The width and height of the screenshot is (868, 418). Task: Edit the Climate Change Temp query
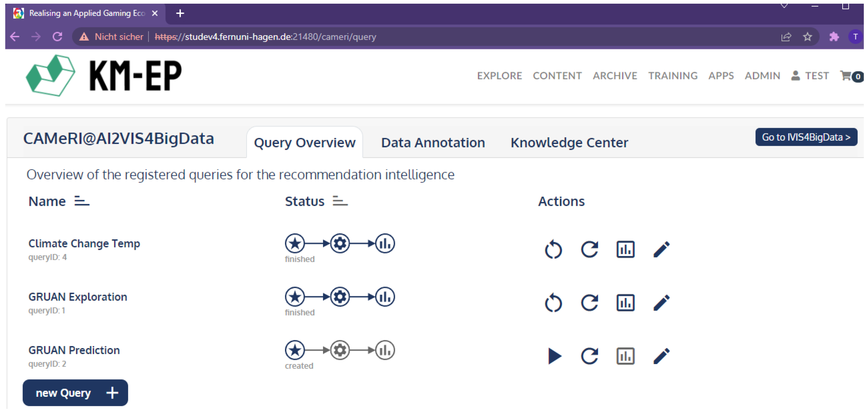click(661, 249)
